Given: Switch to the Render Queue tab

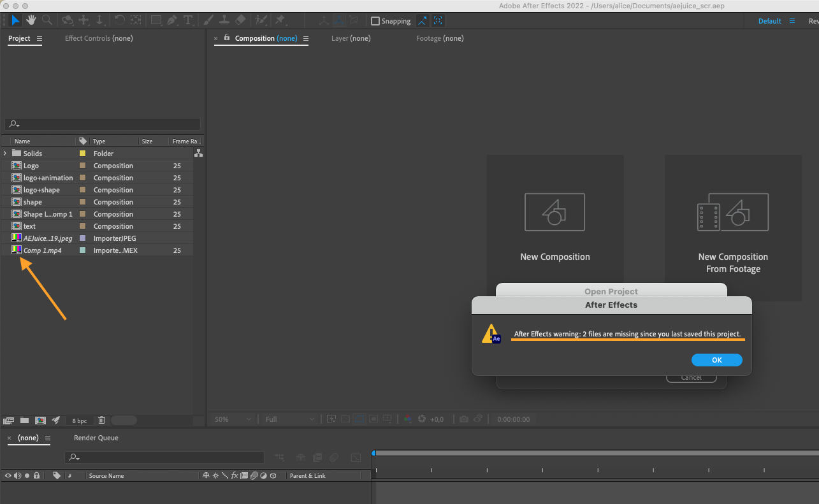Looking at the screenshot, I should [96, 438].
